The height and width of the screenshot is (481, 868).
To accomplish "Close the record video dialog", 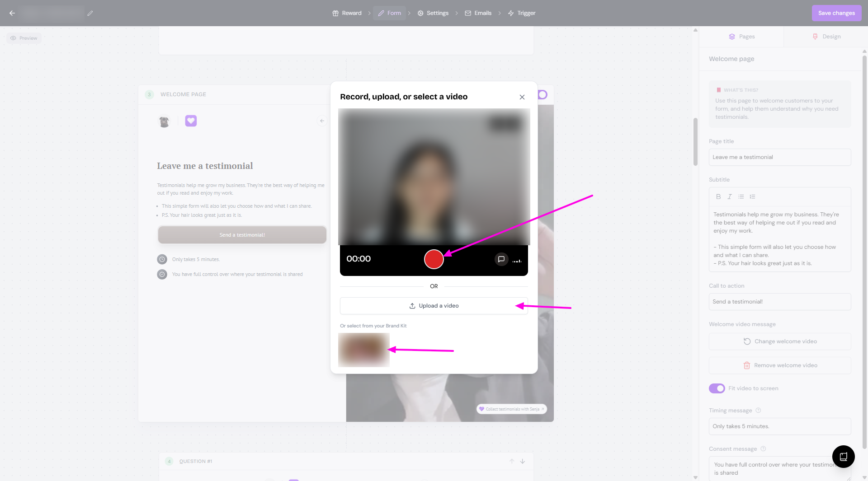I will click(522, 97).
